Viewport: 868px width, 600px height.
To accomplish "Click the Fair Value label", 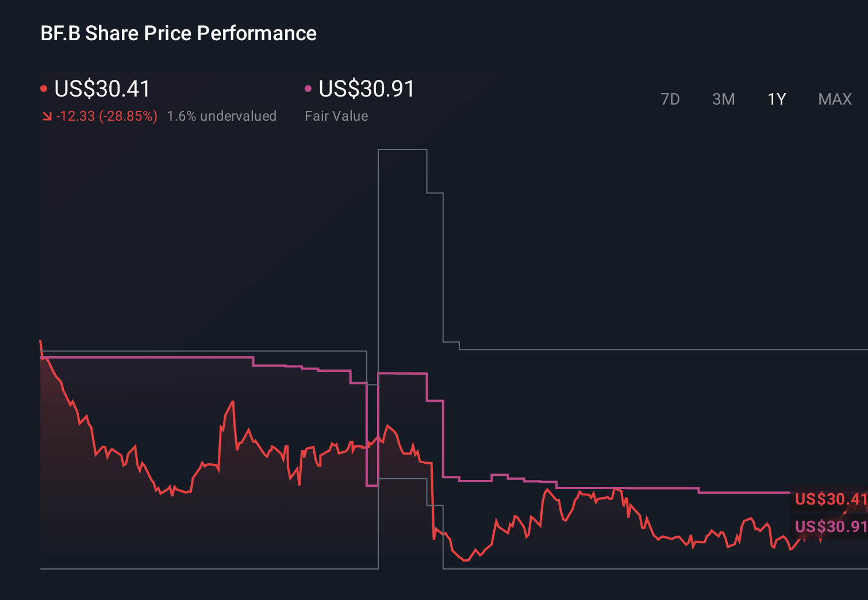I will [336, 116].
